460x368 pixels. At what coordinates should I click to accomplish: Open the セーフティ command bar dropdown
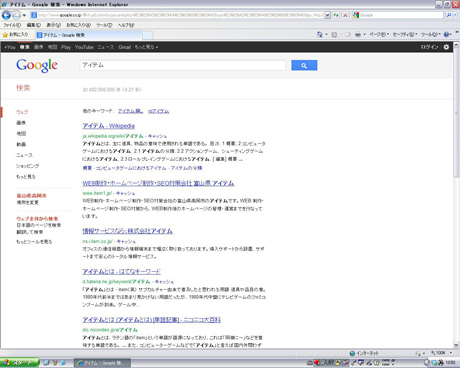pos(405,34)
